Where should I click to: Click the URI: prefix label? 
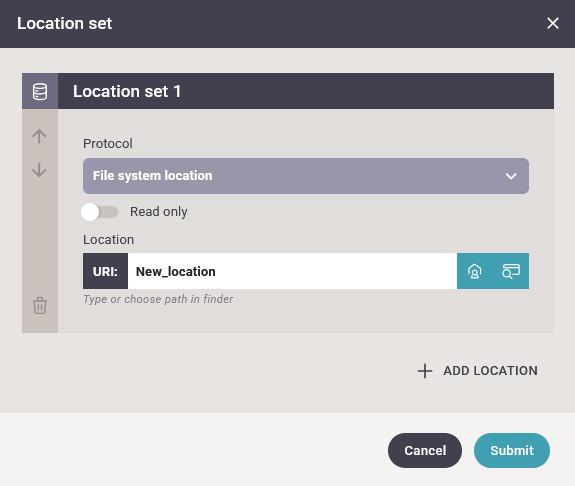tap(105, 271)
